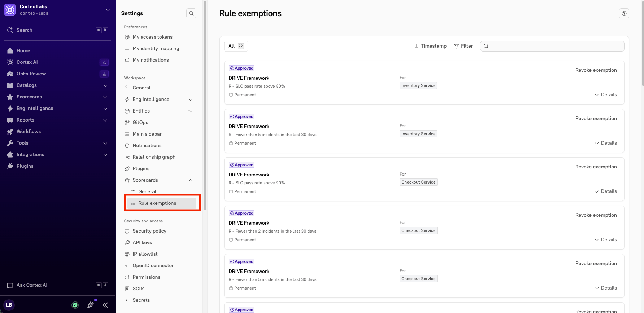Expand Details for Fewer than 2 incidents rule

tap(605, 240)
